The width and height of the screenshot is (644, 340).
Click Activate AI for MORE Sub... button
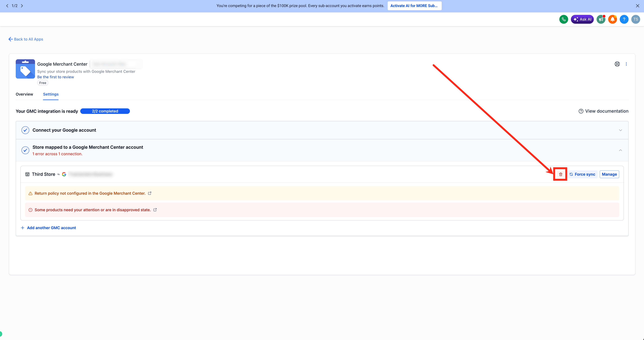pos(414,6)
